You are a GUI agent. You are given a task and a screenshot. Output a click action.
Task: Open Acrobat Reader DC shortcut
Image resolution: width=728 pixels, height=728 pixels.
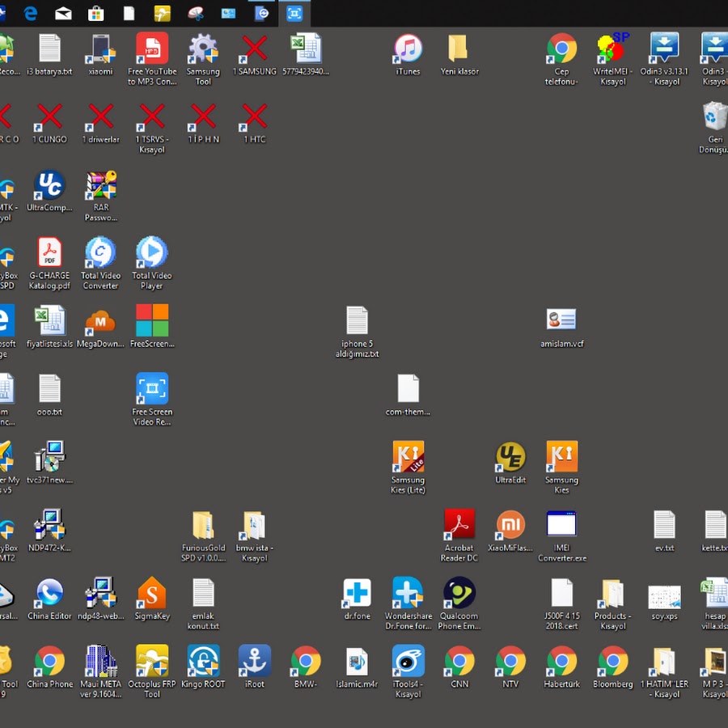(459, 526)
